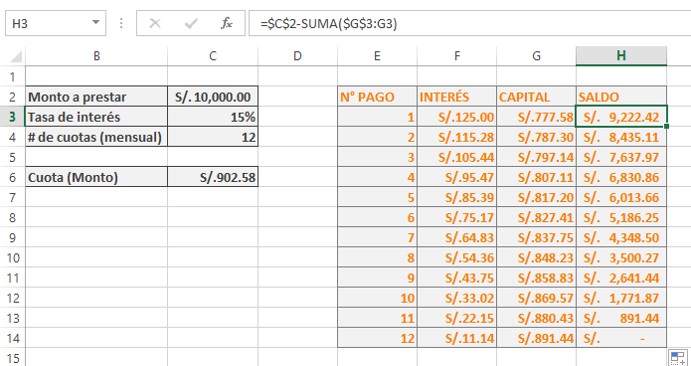691x366 pixels.
Task: Expand the Name Box dropdown arrow
Action: coord(96,22)
